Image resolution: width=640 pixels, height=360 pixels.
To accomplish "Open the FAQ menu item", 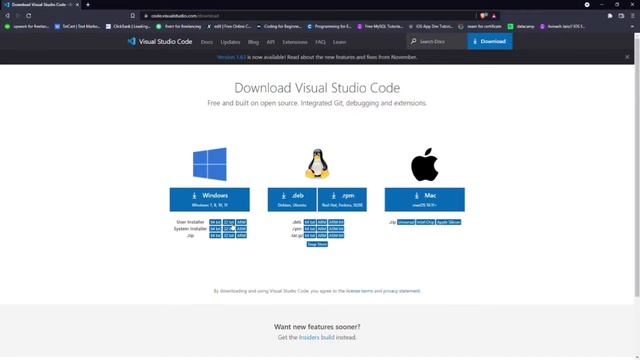I will [320, 42].
